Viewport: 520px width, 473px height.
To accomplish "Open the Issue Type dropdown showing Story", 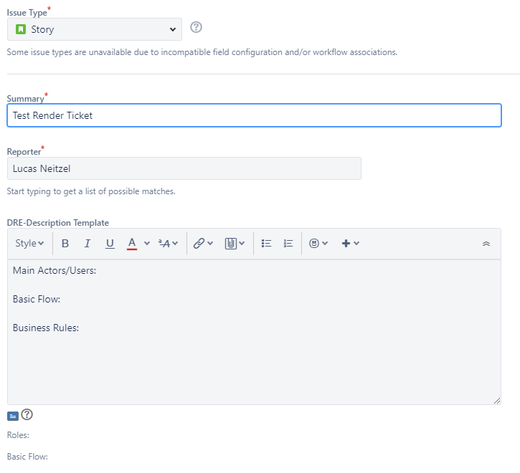I will coord(94,29).
